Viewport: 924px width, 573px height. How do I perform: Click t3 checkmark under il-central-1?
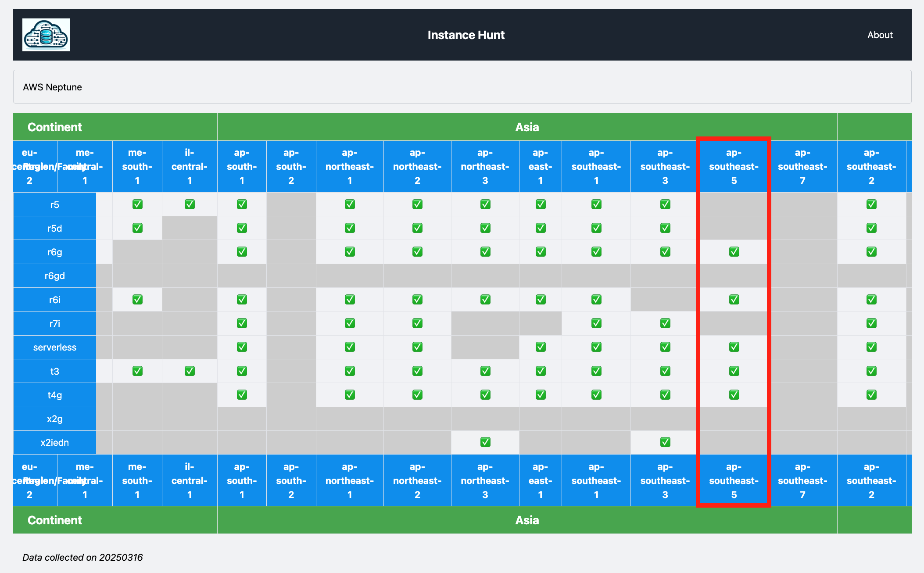point(190,371)
